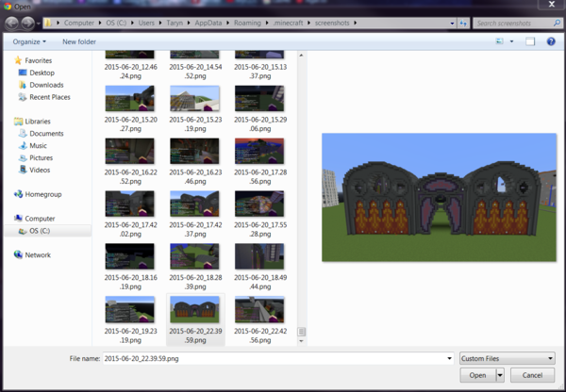Click New folder in toolbar
This screenshot has width=566, height=392.
point(79,41)
